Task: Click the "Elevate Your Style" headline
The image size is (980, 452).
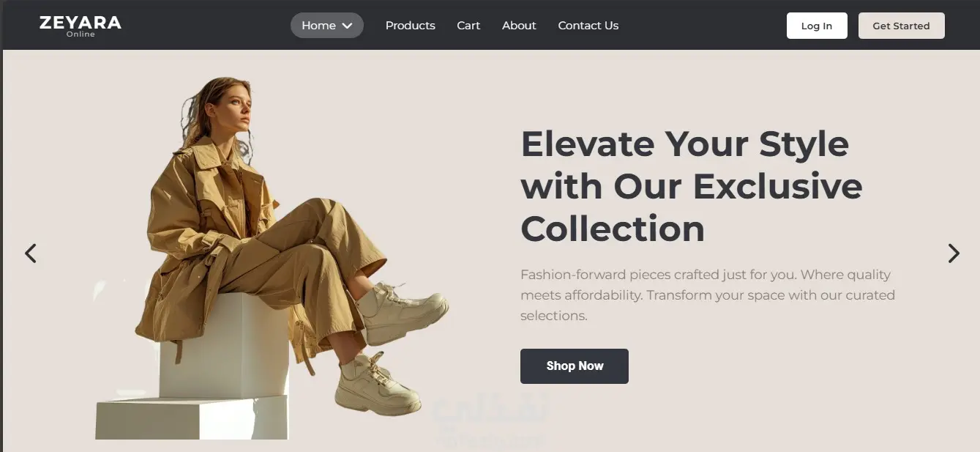Action: pyautogui.click(x=692, y=186)
